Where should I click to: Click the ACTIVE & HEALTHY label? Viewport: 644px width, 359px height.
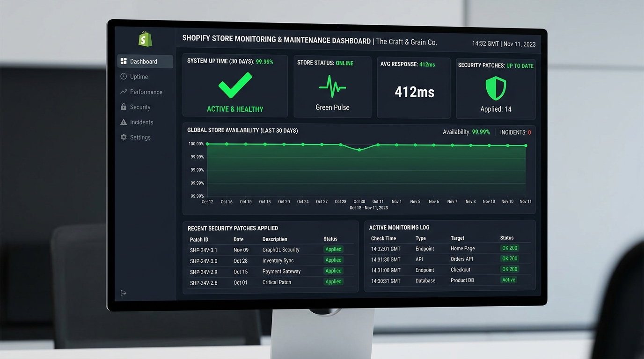[235, 109]
